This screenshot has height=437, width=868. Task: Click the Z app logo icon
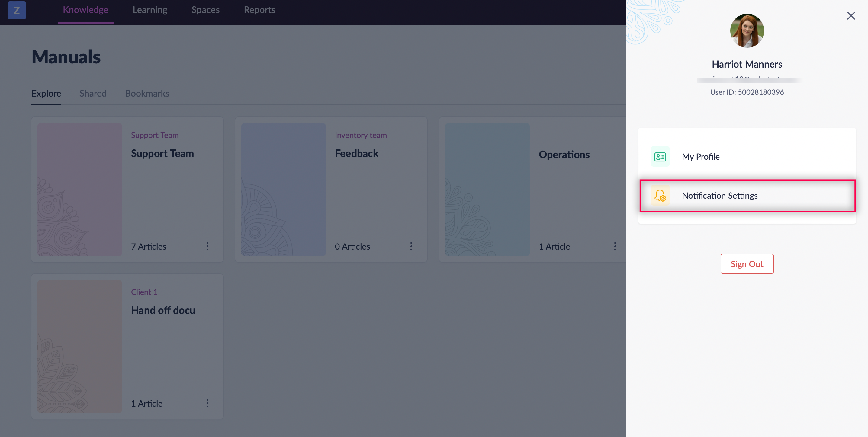(17, 10)
